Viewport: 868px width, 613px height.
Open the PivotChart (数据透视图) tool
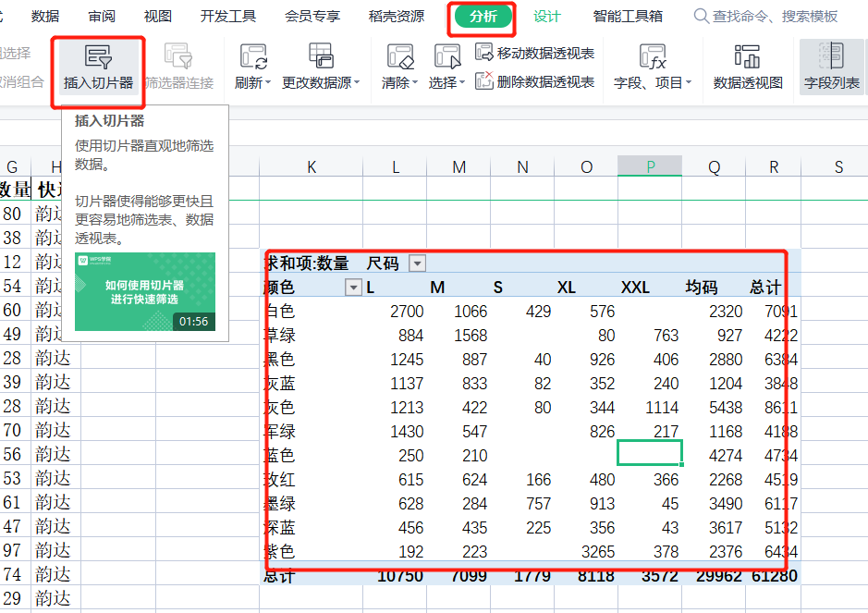click(x=747, y=58)
